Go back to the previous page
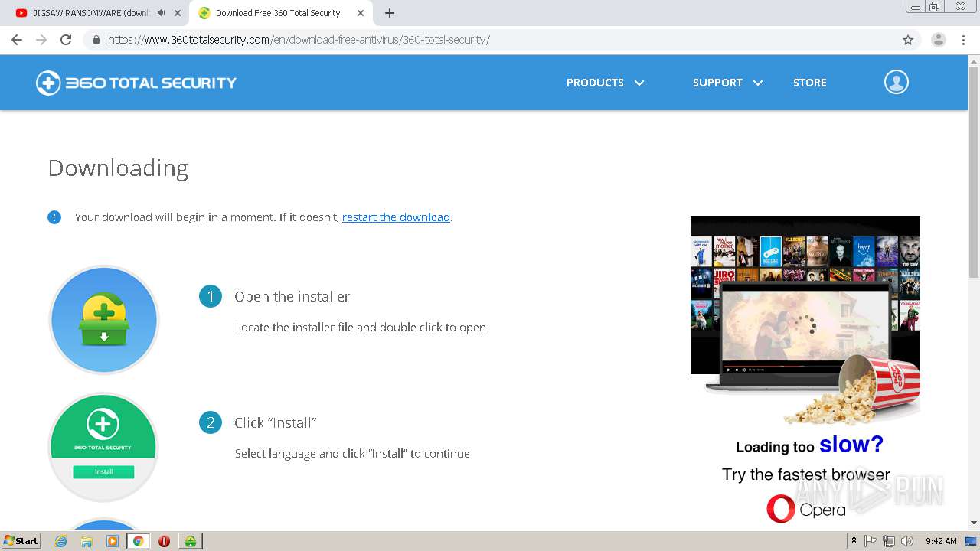 pos(17,40)
